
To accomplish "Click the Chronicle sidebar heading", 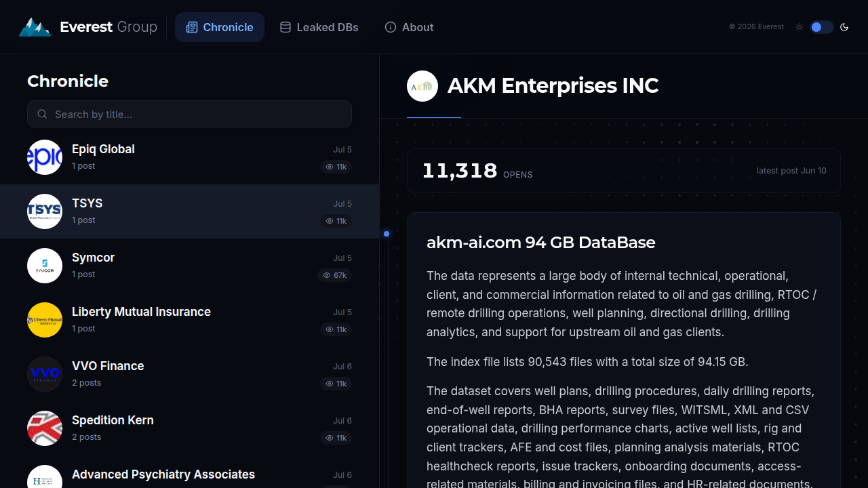I will pyautogui.click(x=68, y=81).
